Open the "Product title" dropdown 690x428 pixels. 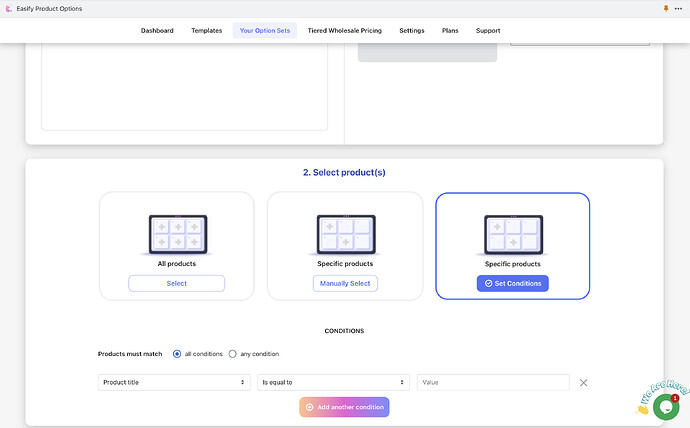pos(174,382)
